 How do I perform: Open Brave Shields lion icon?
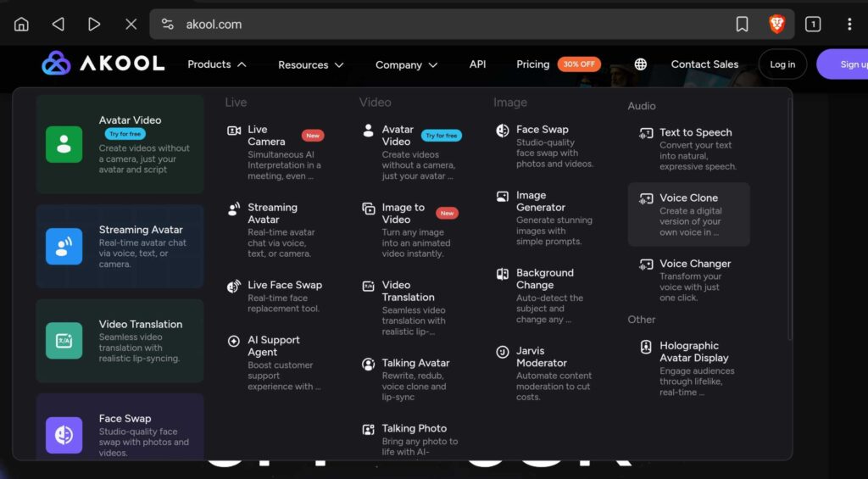777,25
